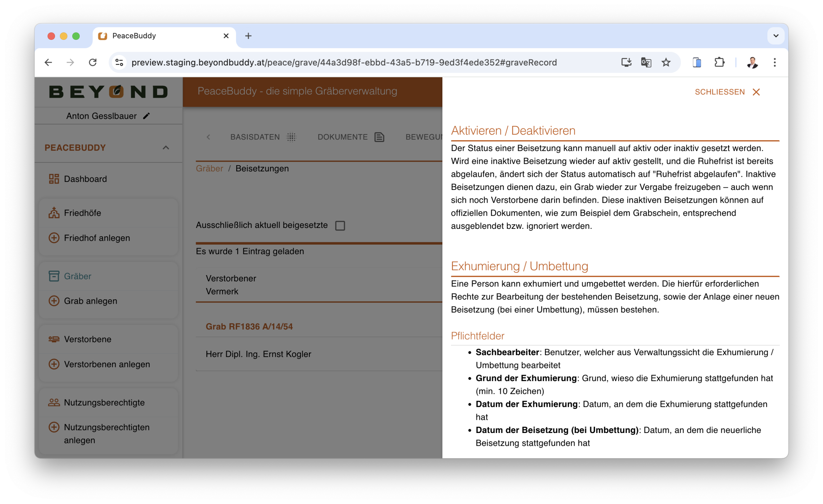Click the Friedhöfe church icon

pyautogui.click(x=54, y=213)
